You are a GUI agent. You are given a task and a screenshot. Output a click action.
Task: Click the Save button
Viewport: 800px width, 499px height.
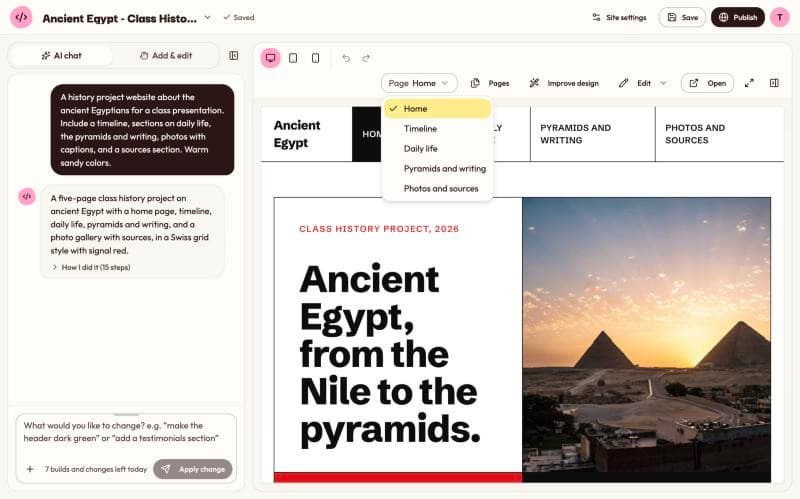click(x=682, y=17)
